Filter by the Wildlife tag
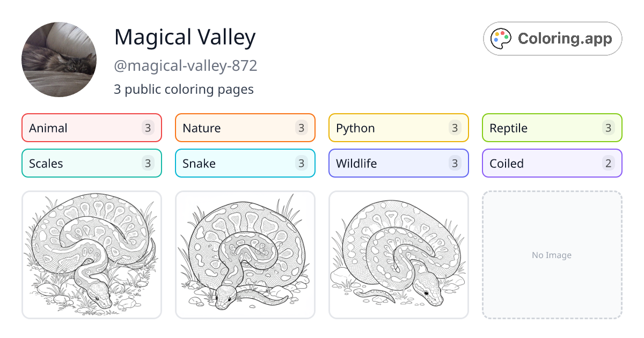Viewport: 644px width, 338px height. [398, 163]
